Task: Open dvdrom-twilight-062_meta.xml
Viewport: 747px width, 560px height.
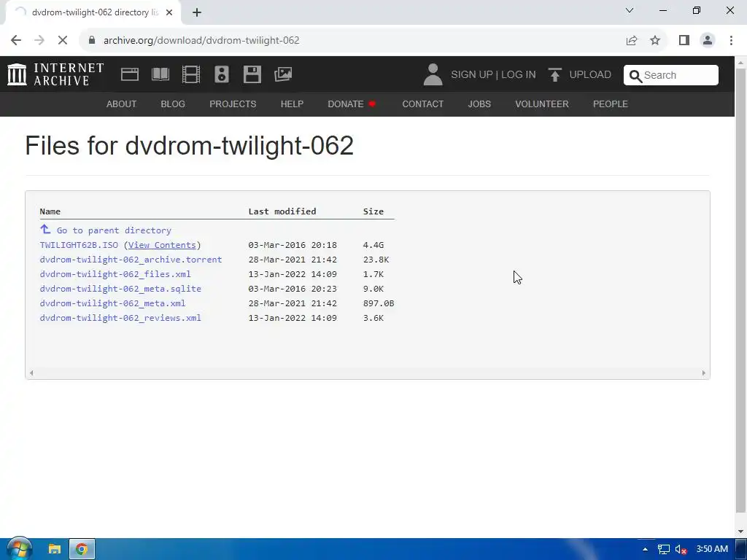Action: [112, 303]
